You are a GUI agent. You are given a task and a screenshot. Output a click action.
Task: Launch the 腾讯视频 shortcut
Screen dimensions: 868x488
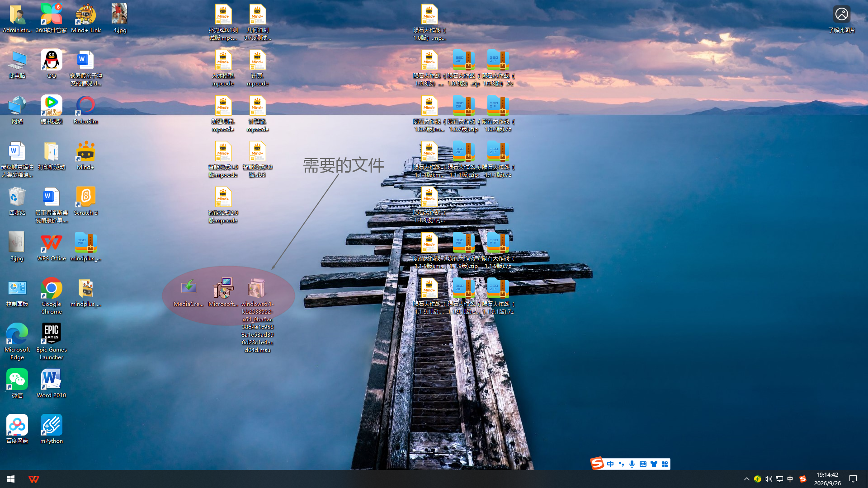coord(52,110)
